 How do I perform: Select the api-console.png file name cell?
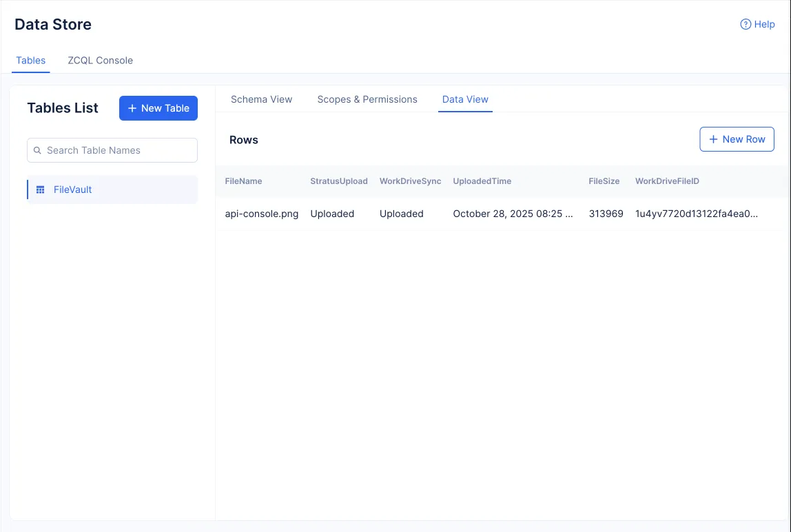point(262,214)
